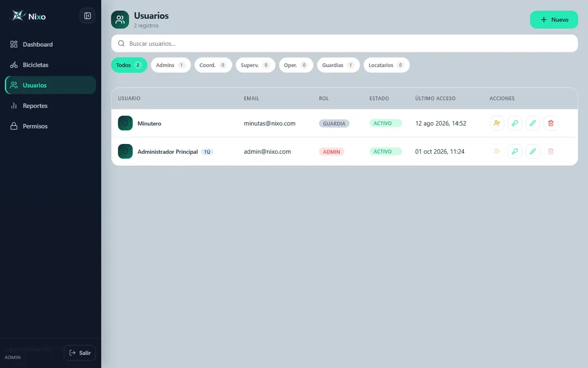Filter by Coord. tab
The height and width of the screenshot is (368, 588).
click(213, 65)
